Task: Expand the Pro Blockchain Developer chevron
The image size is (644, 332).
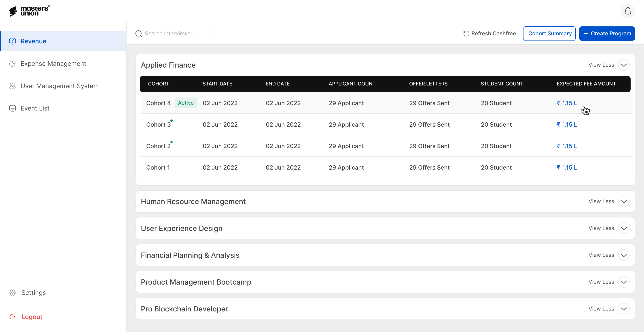Action: [x=623, y=309]
